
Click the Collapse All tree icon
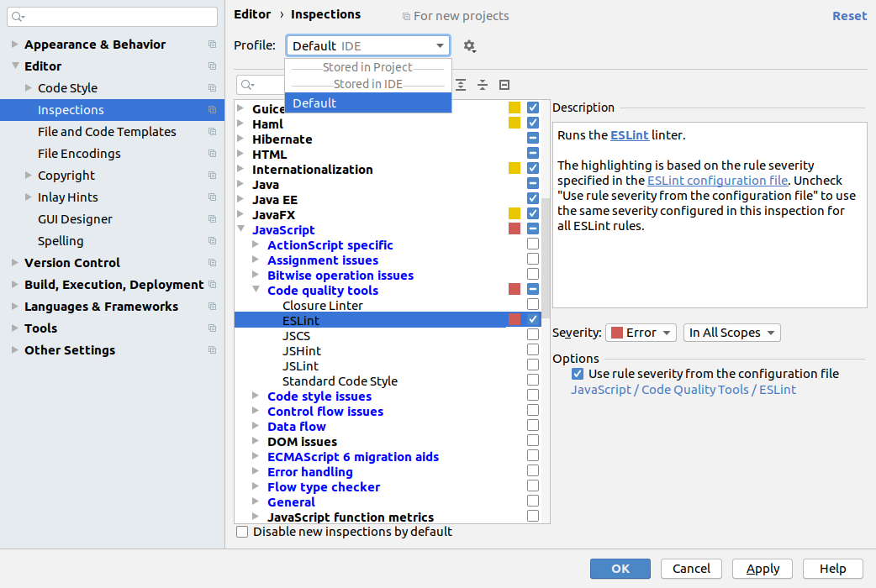(x=483, y=85)
